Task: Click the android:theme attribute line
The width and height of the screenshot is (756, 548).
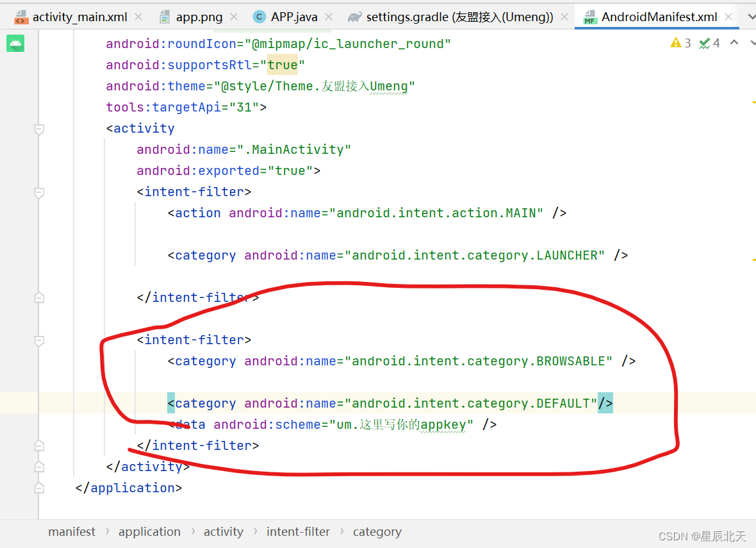Action: 260,87
